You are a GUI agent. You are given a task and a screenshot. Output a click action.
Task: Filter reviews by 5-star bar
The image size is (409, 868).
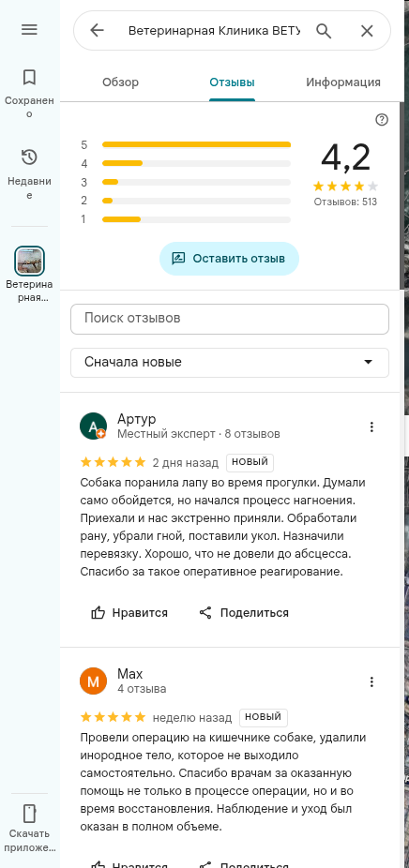pos(187,145)
